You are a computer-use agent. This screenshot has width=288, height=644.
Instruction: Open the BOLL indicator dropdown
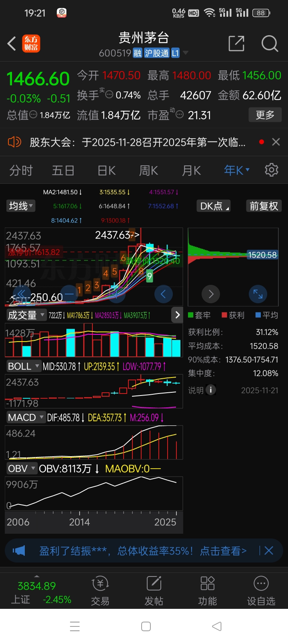click(24, 366)
